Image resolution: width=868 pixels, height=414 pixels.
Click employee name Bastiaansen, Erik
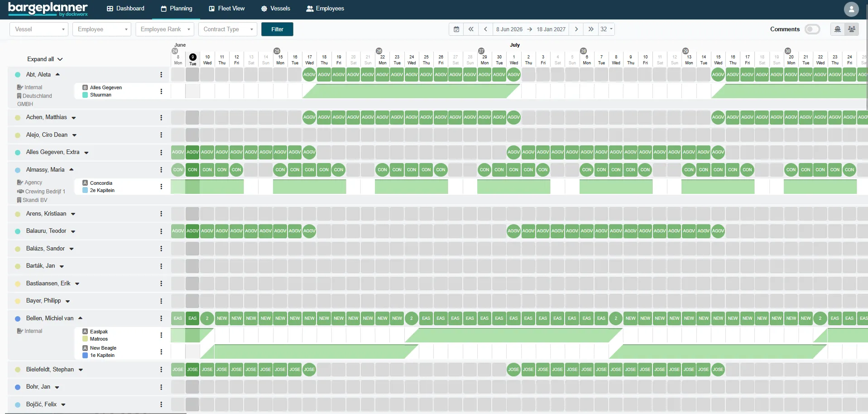click(48, 284)
